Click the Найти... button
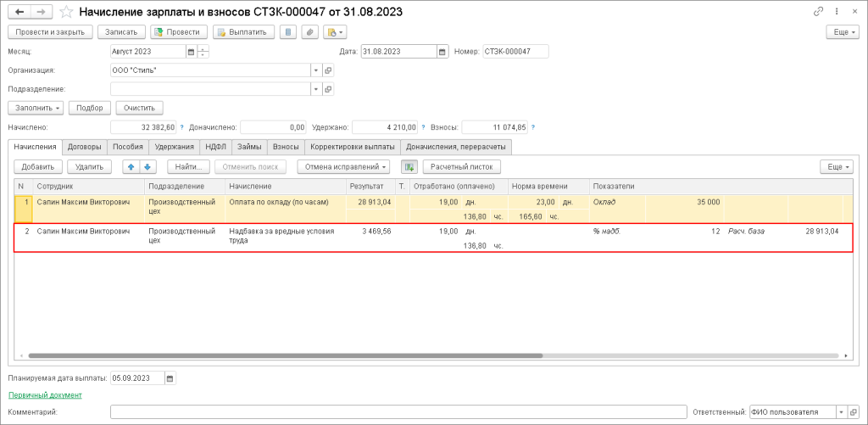 (x=188, y=167)
